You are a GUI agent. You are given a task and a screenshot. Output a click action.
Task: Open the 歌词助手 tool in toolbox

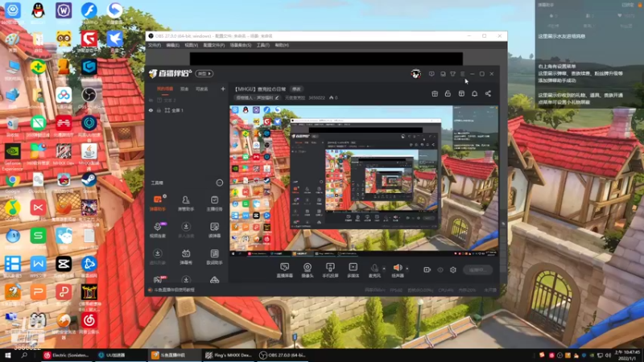click(214, 257)
